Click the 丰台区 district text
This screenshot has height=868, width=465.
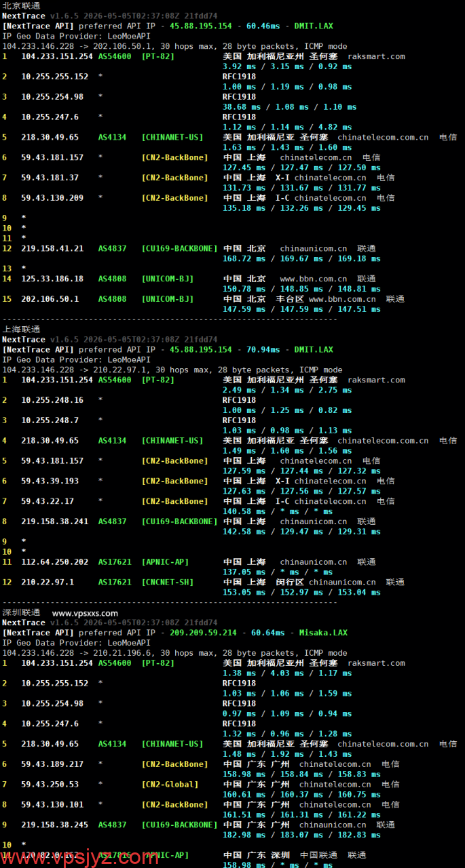291,299
